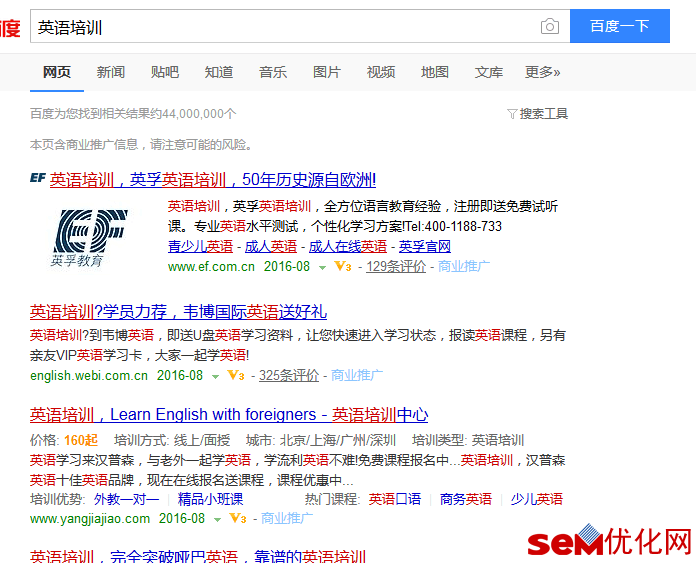This screenshot has width=696, height=563.
Task: Click the funnel icon beside 搜索工具
Action: pyautogui.click(x=512, y=114)
